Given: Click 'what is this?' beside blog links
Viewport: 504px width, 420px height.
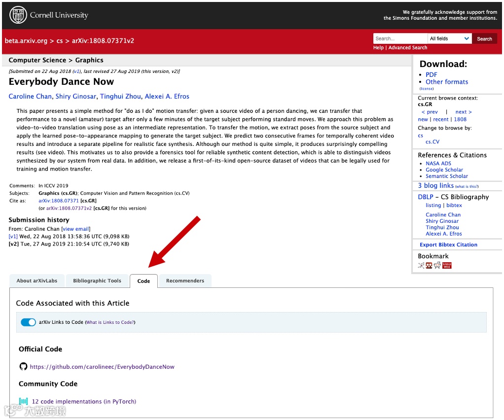Looking at the screenshot, I should pos(467,186).
